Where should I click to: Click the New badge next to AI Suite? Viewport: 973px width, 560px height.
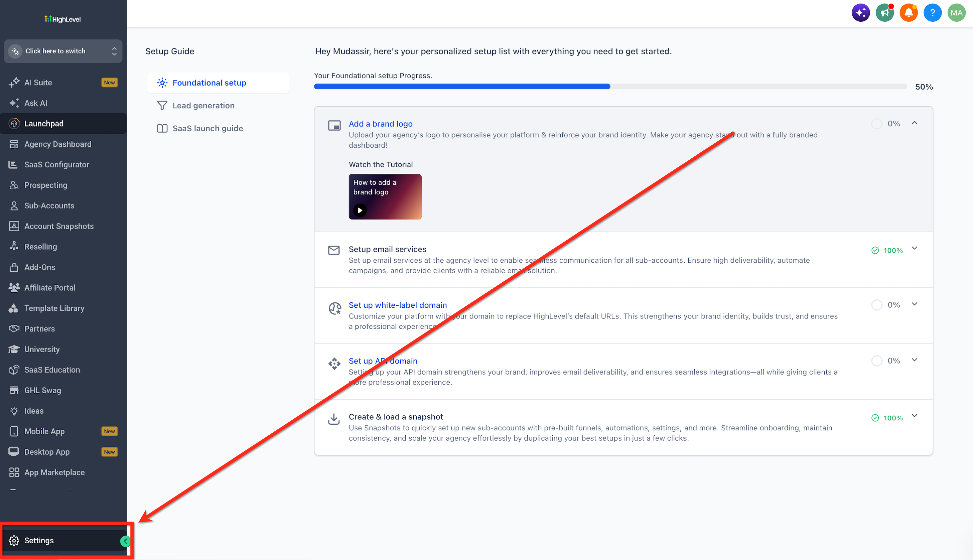pyautogui.click(x=109, y=82)
